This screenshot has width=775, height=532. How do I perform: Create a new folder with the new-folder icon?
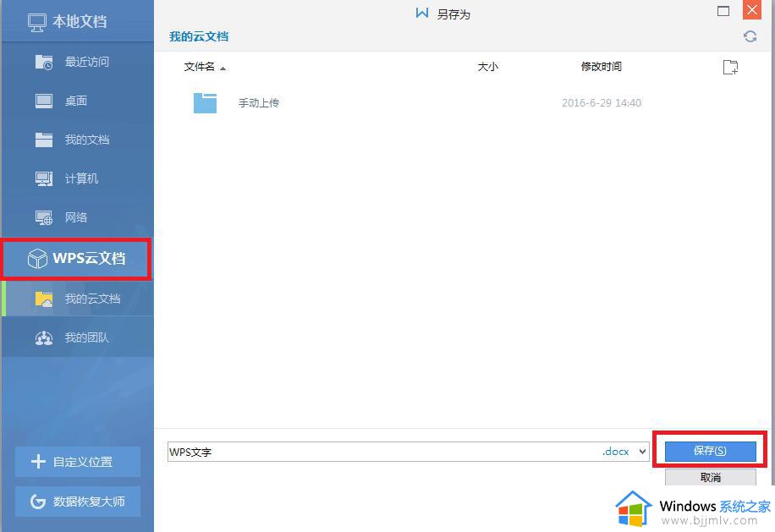pyautogui.click(x=730, y=67)
